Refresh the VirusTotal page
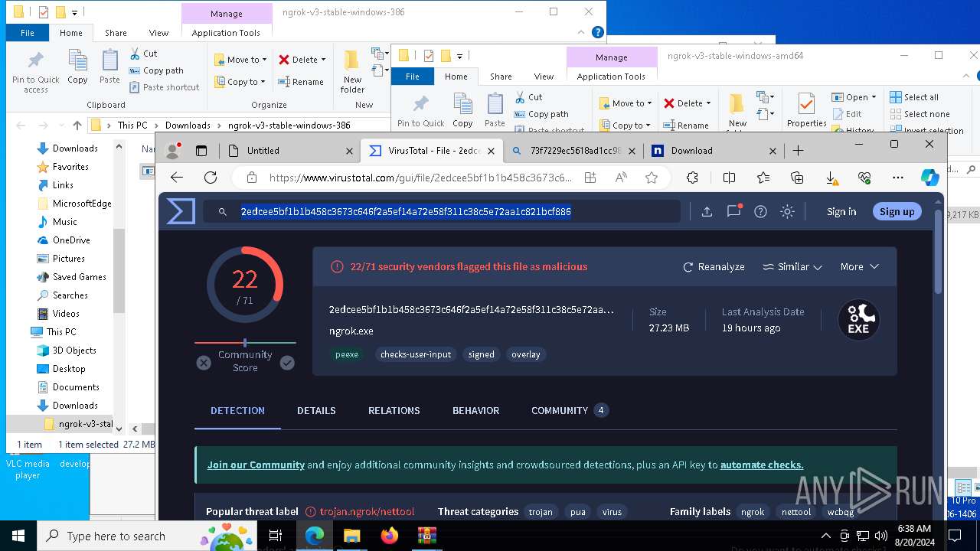Image resolution: width=980 pixels, height=551 pixels. (211, 178)
